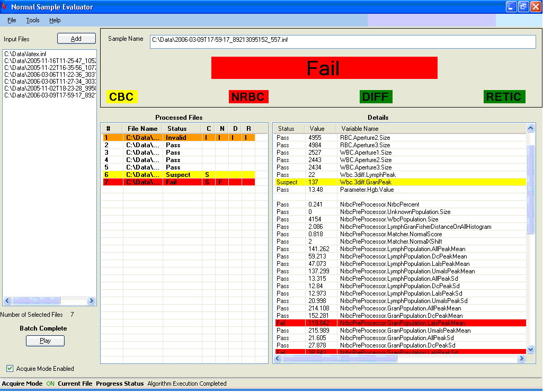Toggle the Acquire Mode Enabled checkbox
Viewport: 543px width, 392px height.
pos(10,369)
